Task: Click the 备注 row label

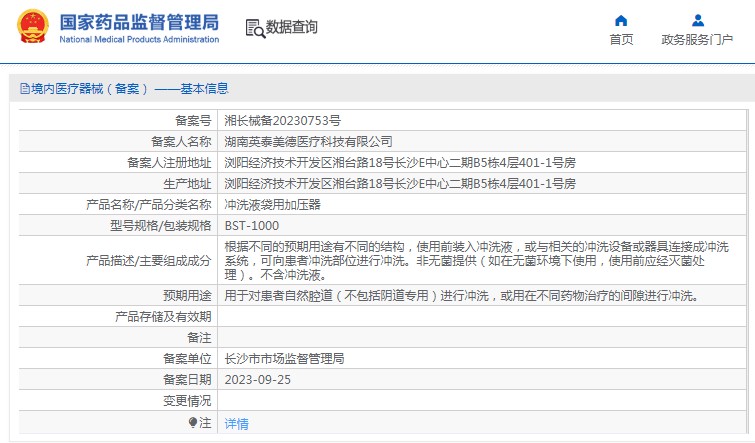Action: [x=199, y=338]
